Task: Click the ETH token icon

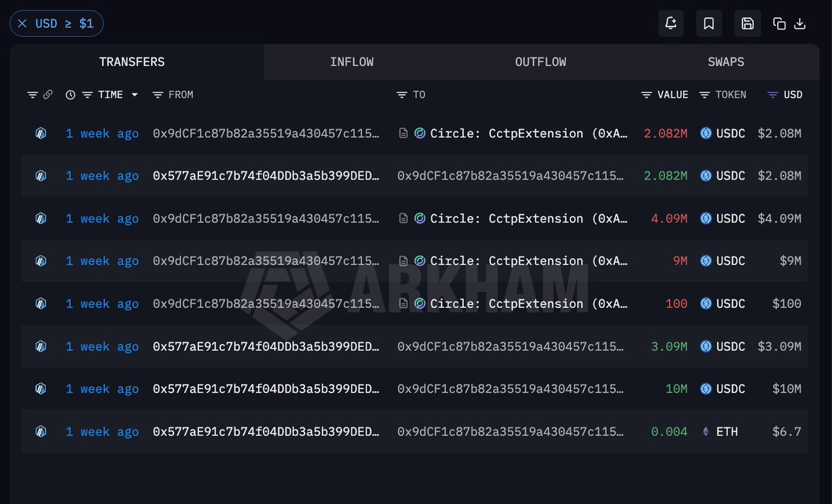Action: 706,431
